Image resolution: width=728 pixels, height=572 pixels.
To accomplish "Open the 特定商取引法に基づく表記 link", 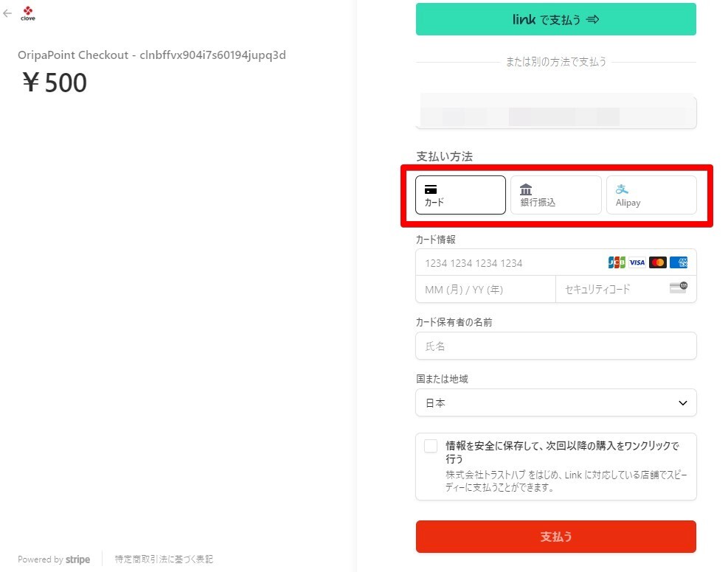I will (x=164, y=559).
